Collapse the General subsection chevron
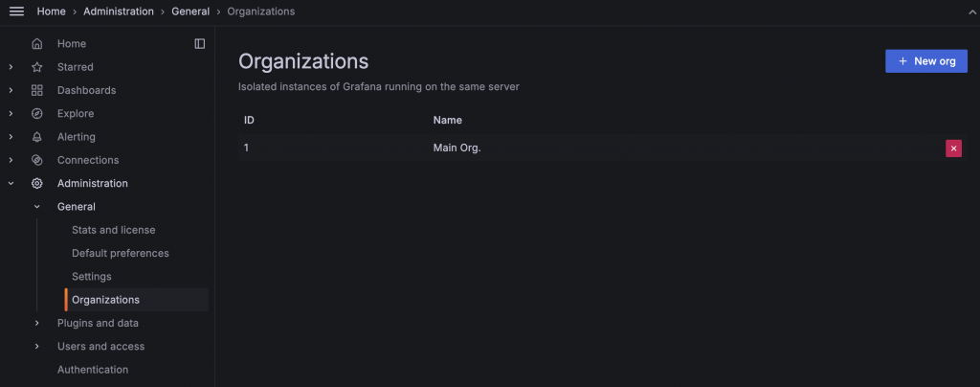This screenshot has width=980, height=387. pos(37,207)
